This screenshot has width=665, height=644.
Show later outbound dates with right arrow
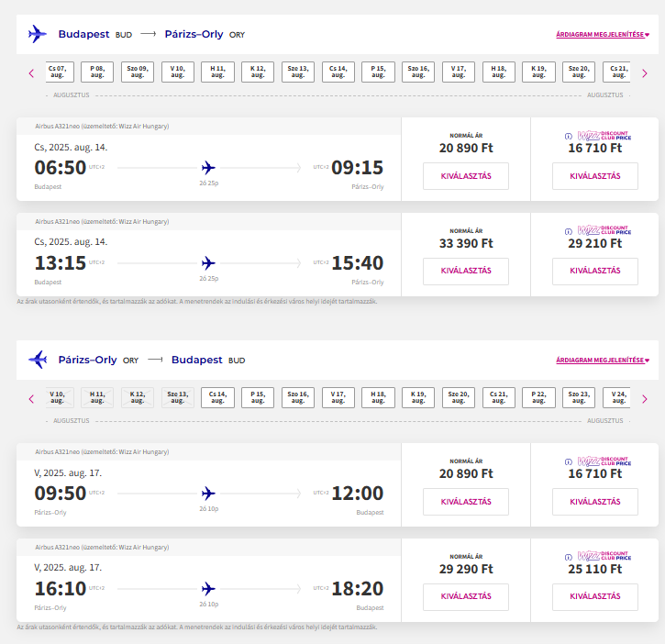[x=645, y=73]
